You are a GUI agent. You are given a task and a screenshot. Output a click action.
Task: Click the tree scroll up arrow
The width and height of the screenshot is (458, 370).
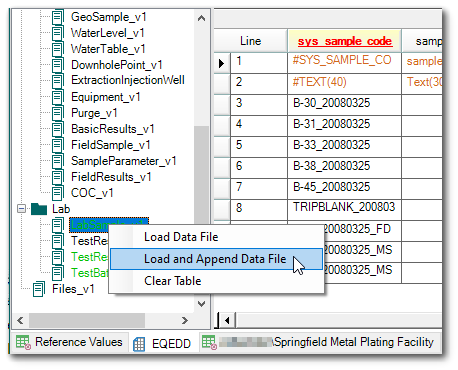point(201,18)
